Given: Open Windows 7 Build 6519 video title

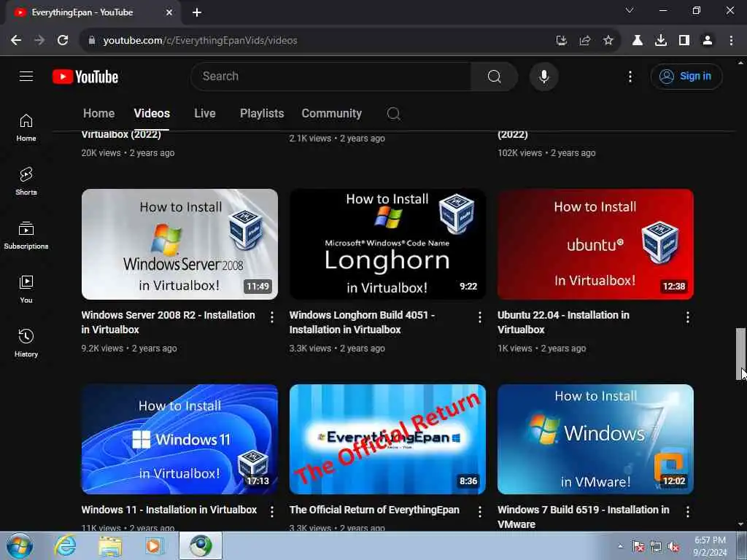Looking at the screenshot, I should [584, 517].
